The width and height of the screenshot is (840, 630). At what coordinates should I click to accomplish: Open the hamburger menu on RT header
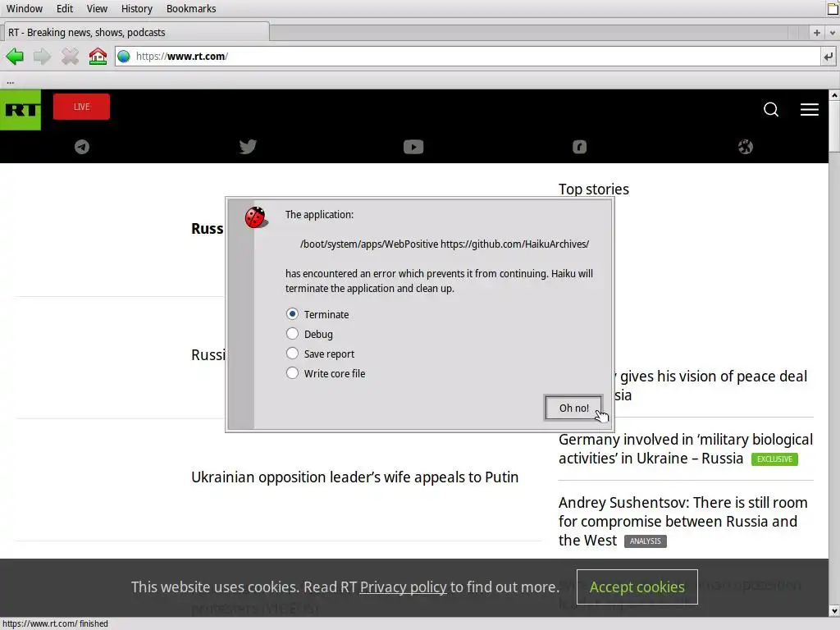810,109
